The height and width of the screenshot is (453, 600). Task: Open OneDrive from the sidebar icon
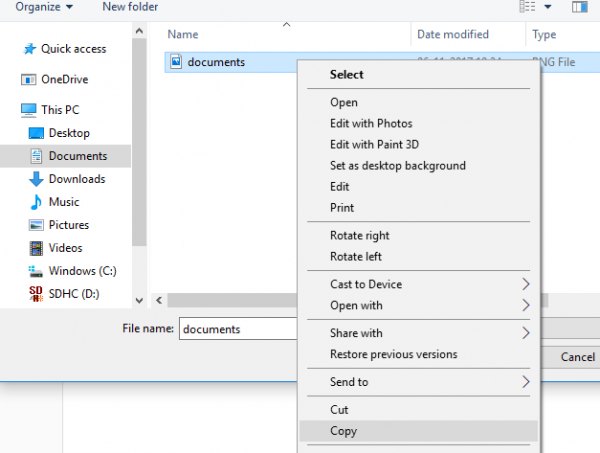[x=29, y=79]
